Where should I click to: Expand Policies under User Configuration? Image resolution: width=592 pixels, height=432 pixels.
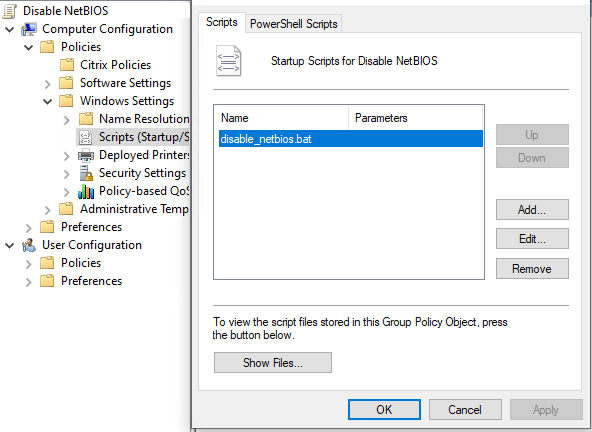pyautogui.click(x=29, y=264)
